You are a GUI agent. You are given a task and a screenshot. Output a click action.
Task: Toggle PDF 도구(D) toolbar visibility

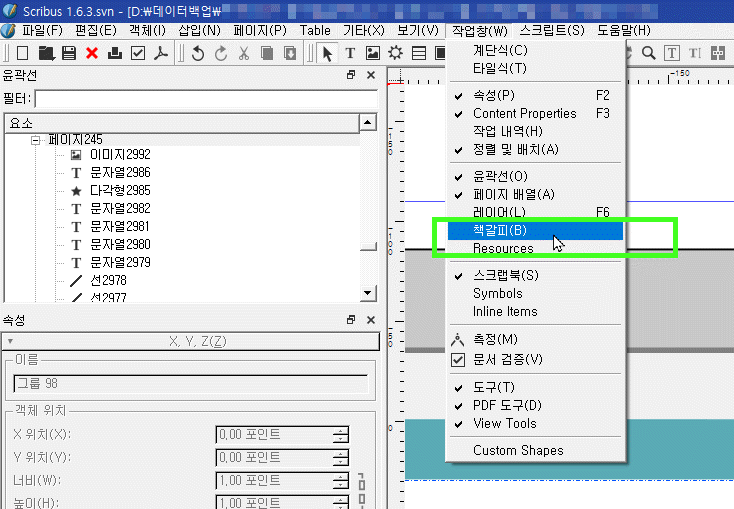point(534,405)
